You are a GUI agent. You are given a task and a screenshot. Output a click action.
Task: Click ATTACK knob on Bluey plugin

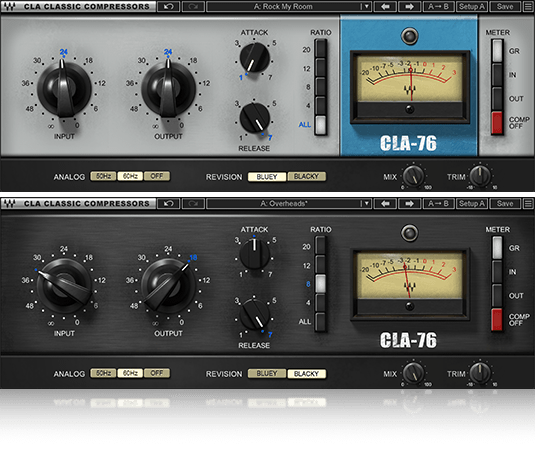(255, 58)
